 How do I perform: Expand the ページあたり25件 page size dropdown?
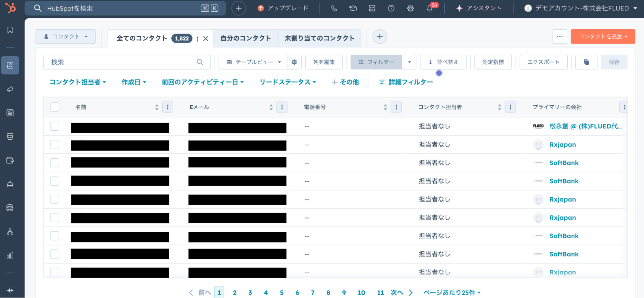pyautogui.click(x=452, y=293)
